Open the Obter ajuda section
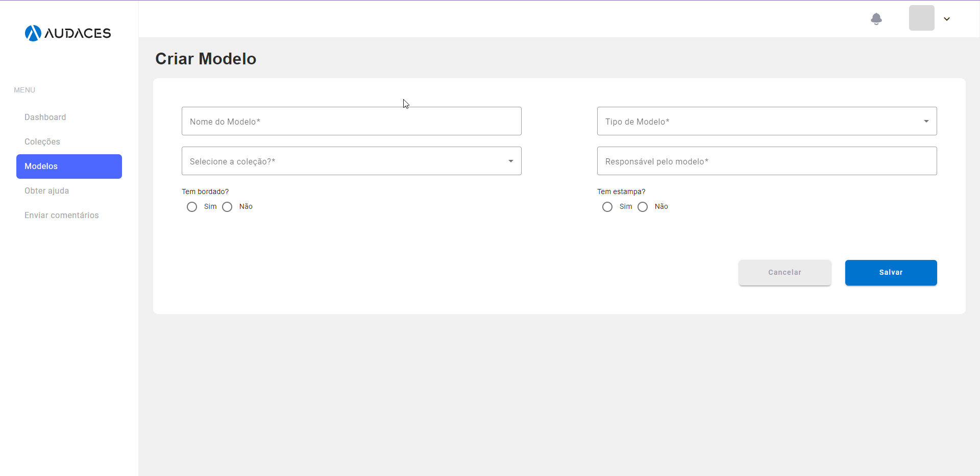The height and width of the screenshot is (476, 980). 46,191
